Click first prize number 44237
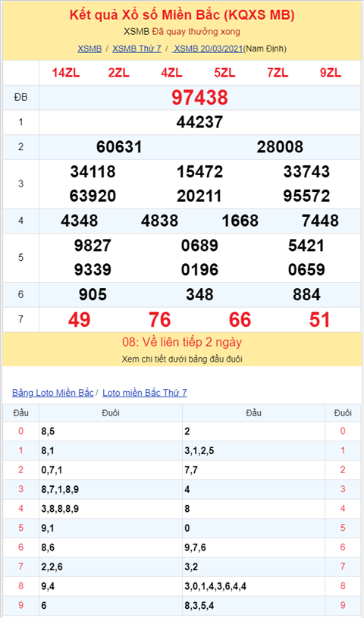The height and width of the screenshot is (618, 364). pos(199,122)
